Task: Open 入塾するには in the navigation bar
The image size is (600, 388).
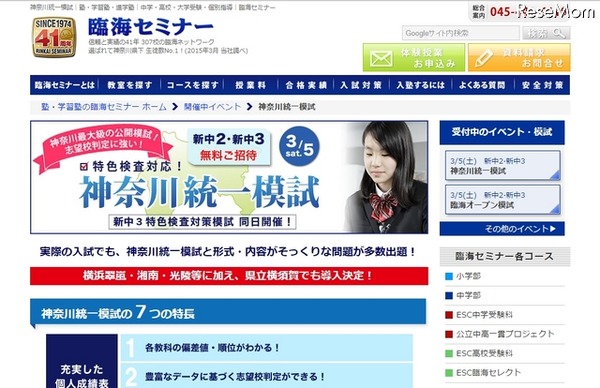Action: [421, 85]
